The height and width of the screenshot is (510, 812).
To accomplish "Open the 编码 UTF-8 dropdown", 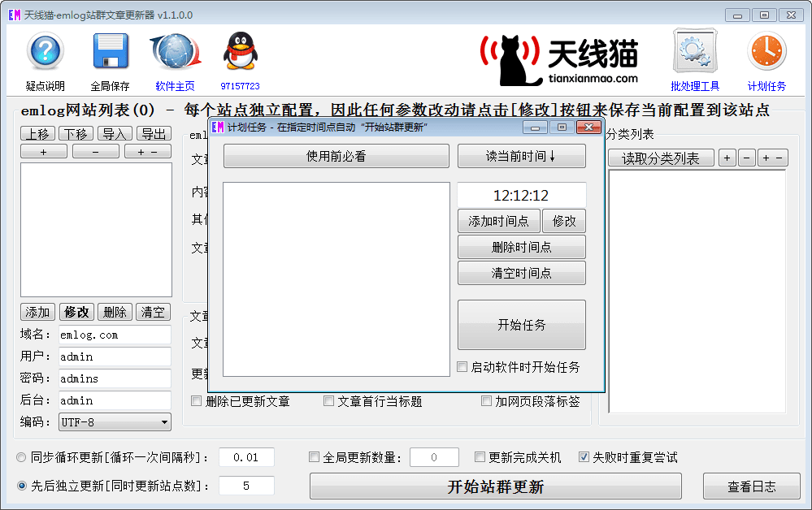I will tap(115, 422).
